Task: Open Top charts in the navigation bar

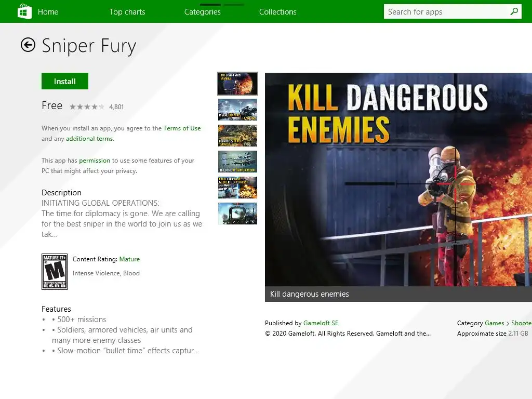Action: (x=127, y=12)
